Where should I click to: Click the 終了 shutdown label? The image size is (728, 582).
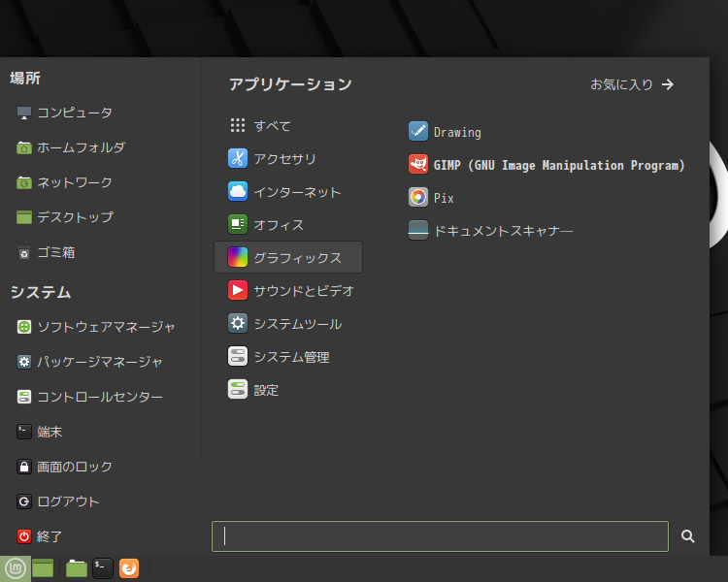point(50,536)
